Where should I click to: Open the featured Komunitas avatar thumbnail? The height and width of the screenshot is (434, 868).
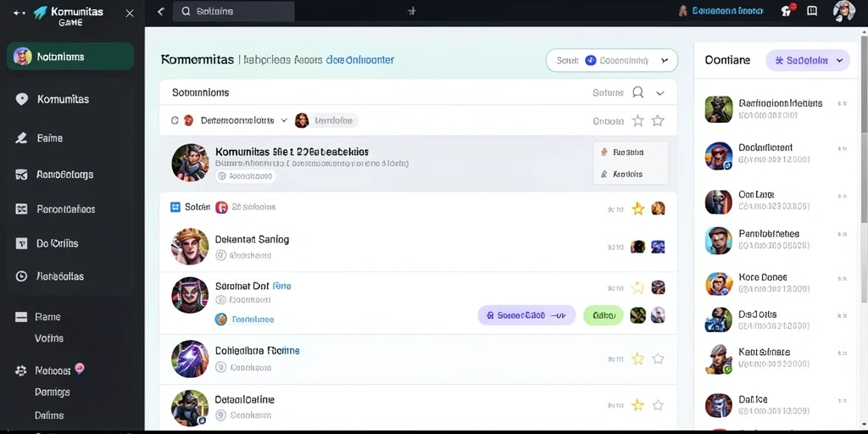coord(190,162)
